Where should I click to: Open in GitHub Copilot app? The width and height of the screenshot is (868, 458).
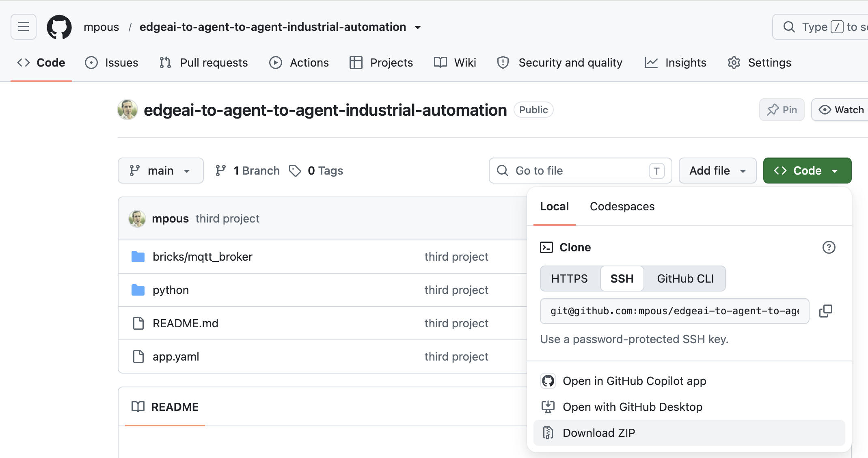coord(689,381)
